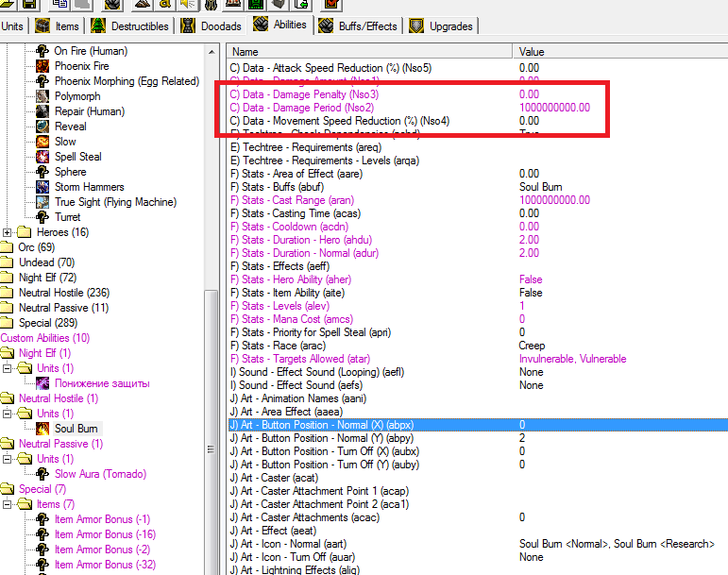
Task: Select Stats - Hero Ability (aher) row
Action: [478, 279]
